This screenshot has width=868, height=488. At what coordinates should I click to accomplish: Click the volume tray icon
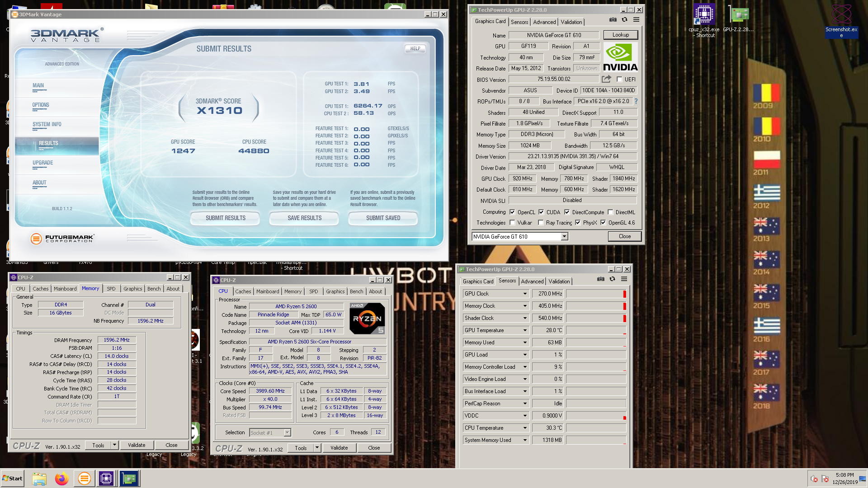coord(814,479)
